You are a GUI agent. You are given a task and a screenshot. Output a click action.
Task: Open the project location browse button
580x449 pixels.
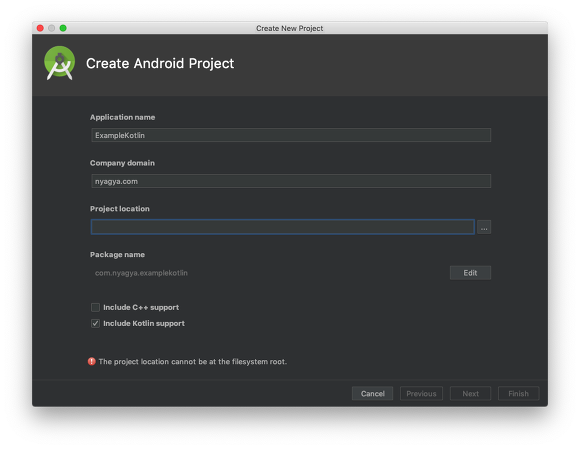[484, 227]
